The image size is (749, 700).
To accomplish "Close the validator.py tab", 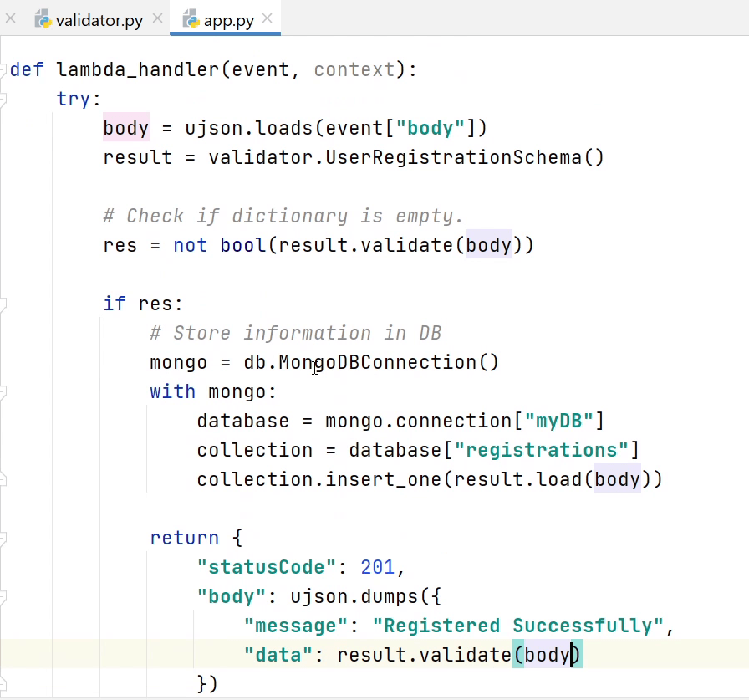I will click(x=158, y=18).
